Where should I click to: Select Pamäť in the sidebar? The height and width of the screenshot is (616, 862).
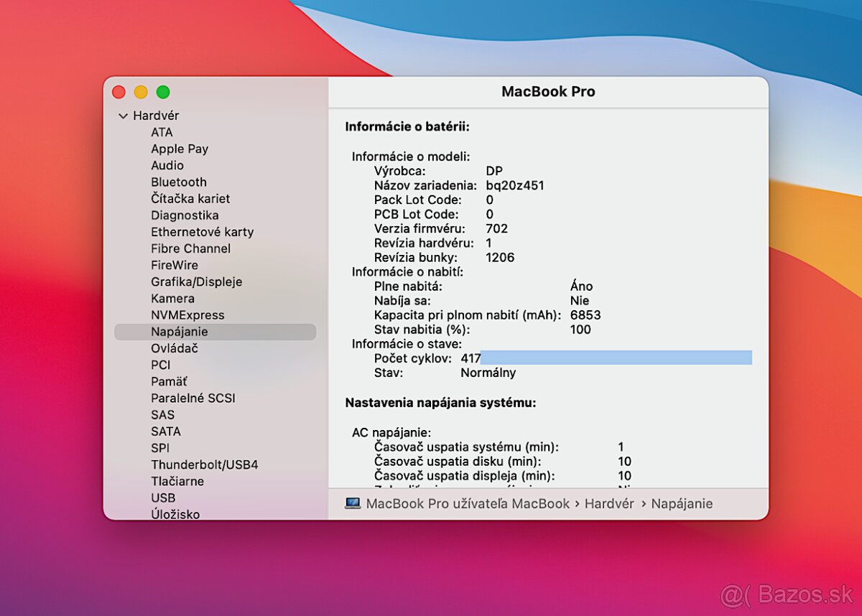tap(169, 381)
